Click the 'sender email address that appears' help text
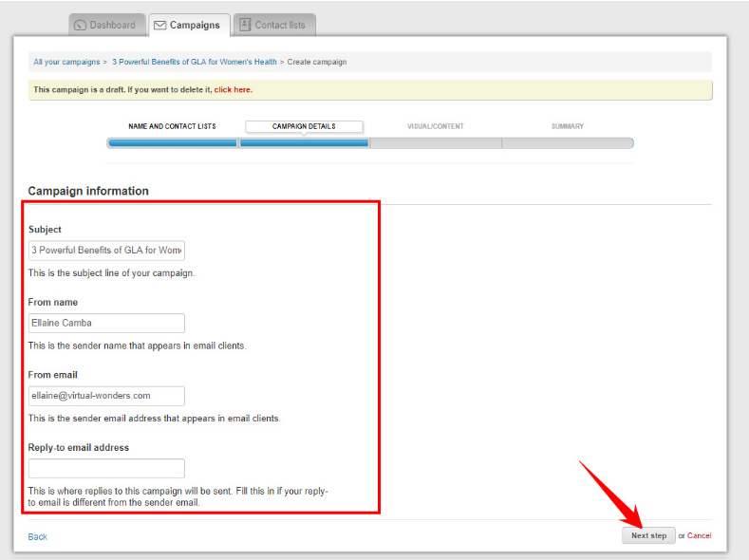The height and width of the screenshot is (560, 749). [155, 419]
